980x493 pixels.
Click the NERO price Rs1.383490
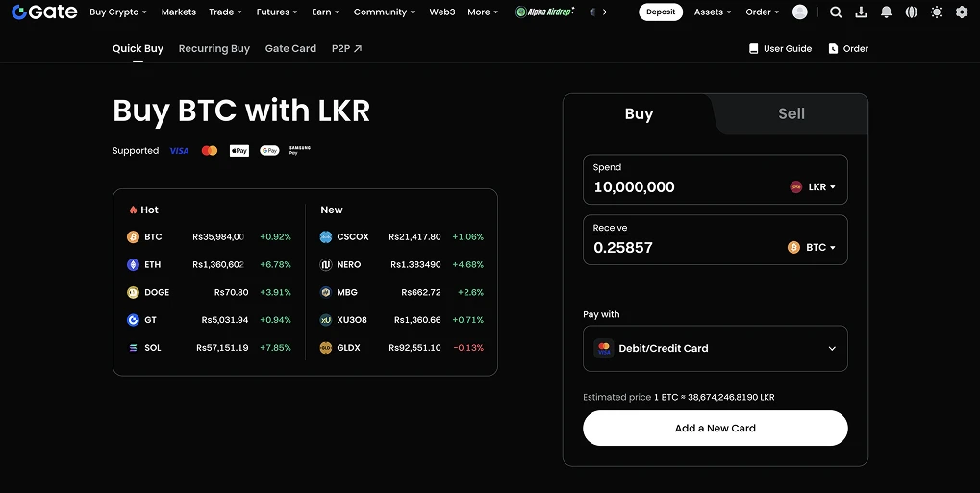coord(415,264)
